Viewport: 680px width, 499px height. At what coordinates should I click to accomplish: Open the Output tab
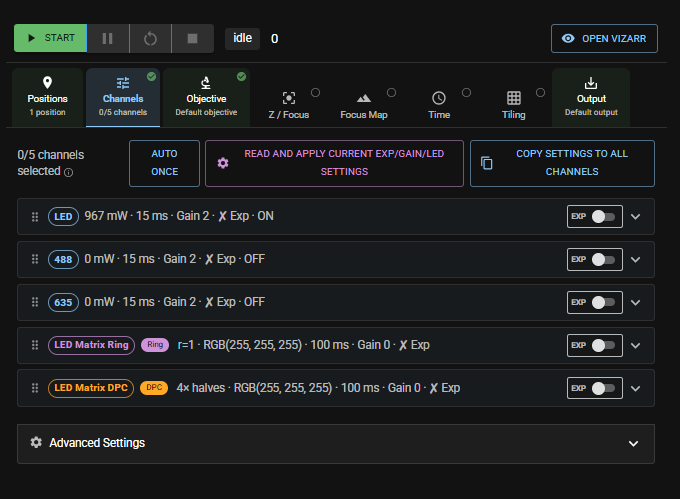[591, 98]
